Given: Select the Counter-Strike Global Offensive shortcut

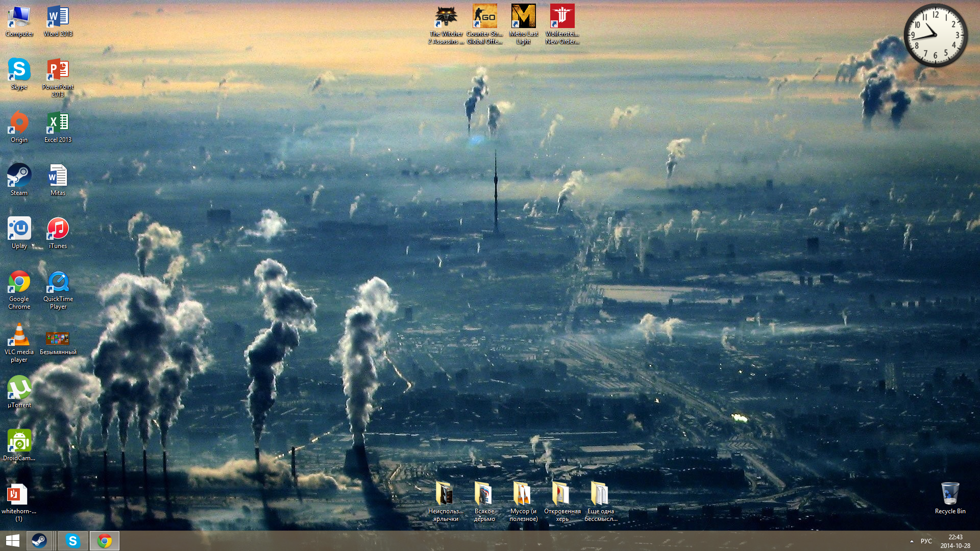Looking at the screenshot, I should (x=484, y=17).
